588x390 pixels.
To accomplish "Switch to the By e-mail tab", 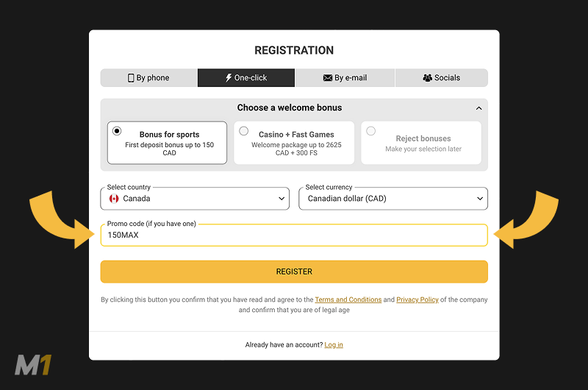I will click(x=345, y=78).
